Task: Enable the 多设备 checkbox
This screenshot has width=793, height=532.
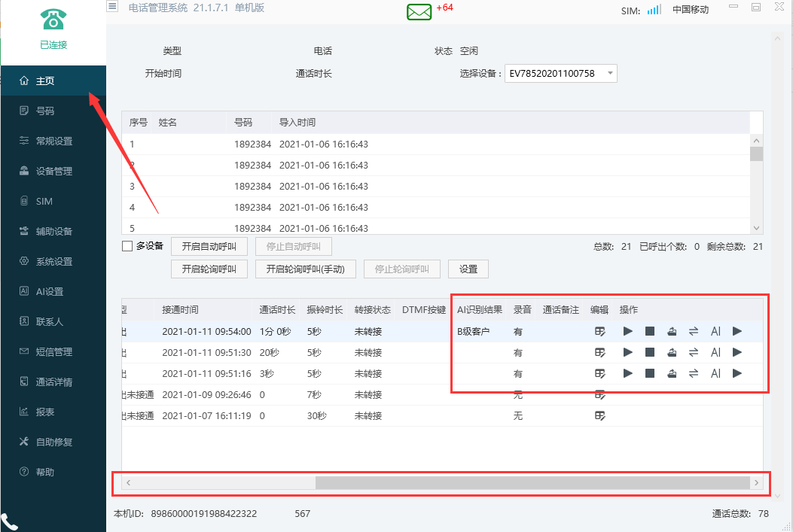Action: point(127,247)
